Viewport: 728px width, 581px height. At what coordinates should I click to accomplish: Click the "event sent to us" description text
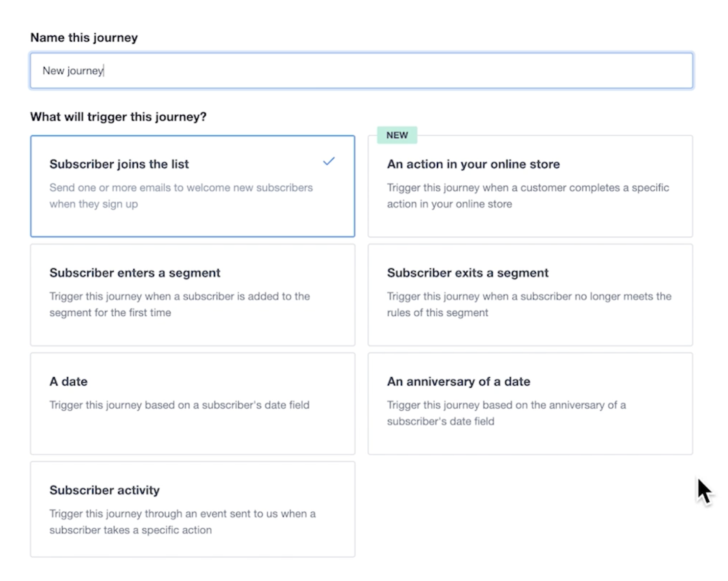click(182, 522)
